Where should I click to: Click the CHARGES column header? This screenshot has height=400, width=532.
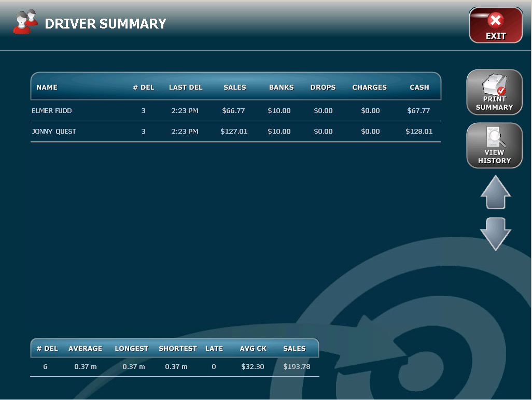(x=370, y=87)
